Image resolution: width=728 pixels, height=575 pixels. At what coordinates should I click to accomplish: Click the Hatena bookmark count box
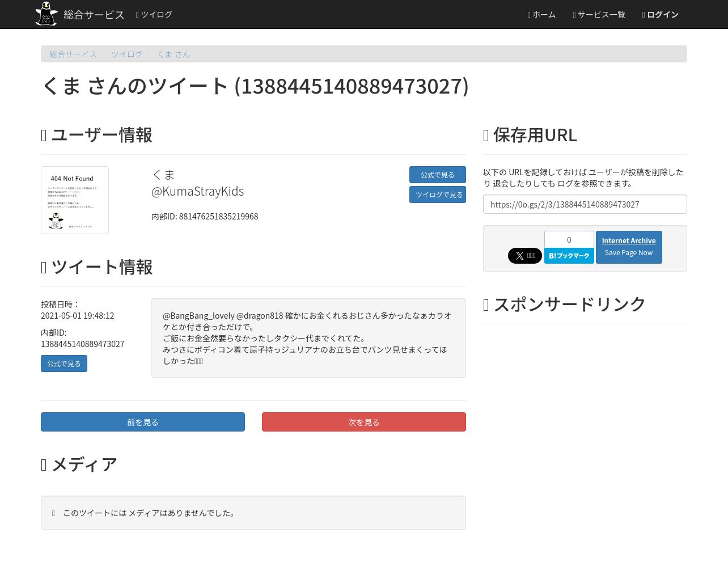569,239
